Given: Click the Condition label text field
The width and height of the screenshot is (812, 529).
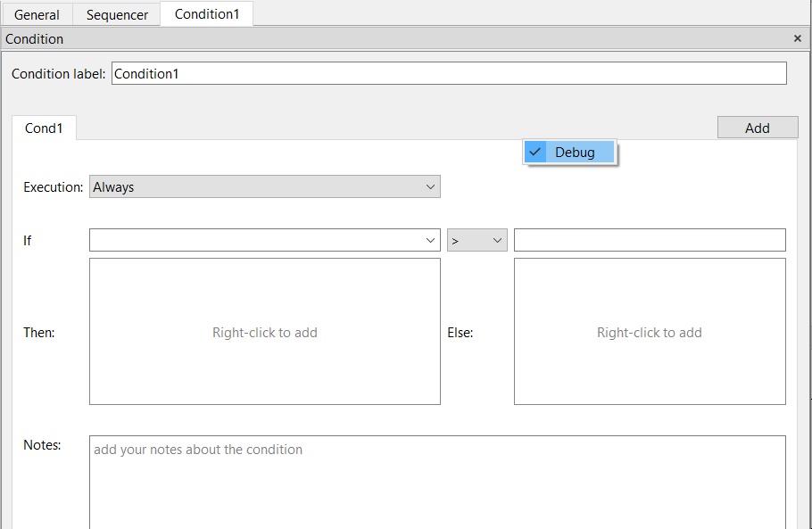Looking at the screenshot, I should (x=449, y=73).
